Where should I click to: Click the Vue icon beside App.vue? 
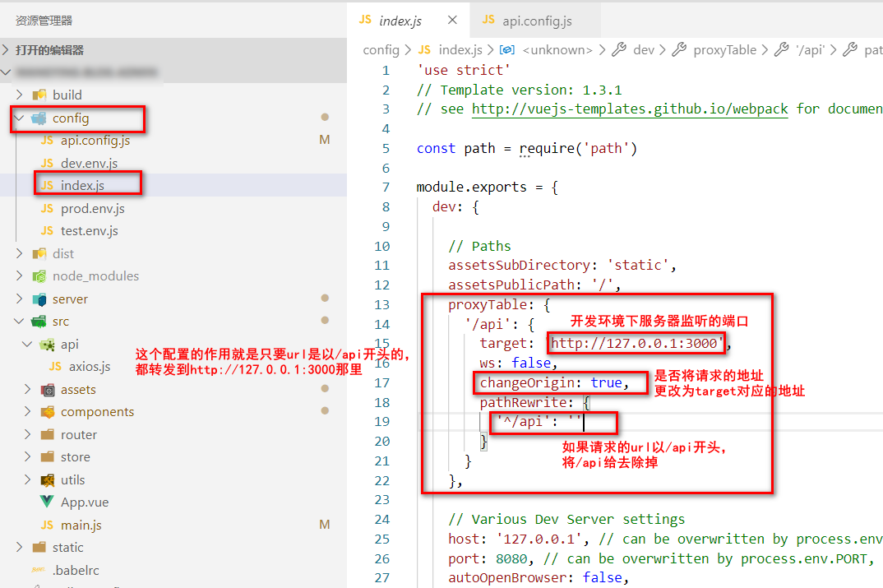(x=48, y=502)
